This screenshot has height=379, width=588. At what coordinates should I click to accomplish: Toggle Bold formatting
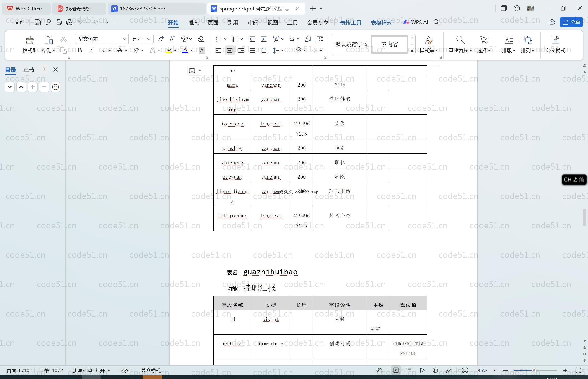click(80, 50)
